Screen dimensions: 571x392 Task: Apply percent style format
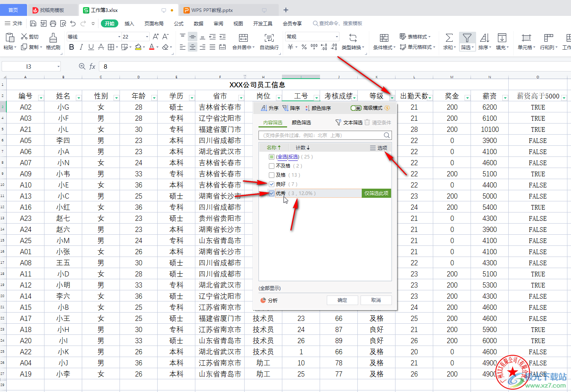coord(304,47)
